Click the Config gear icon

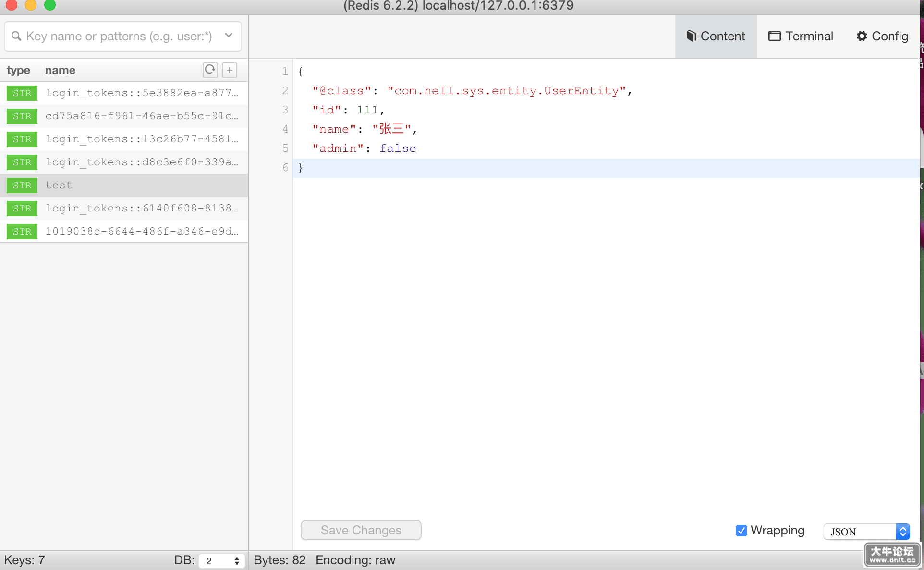pyautogui.click(x=862, y=36)
